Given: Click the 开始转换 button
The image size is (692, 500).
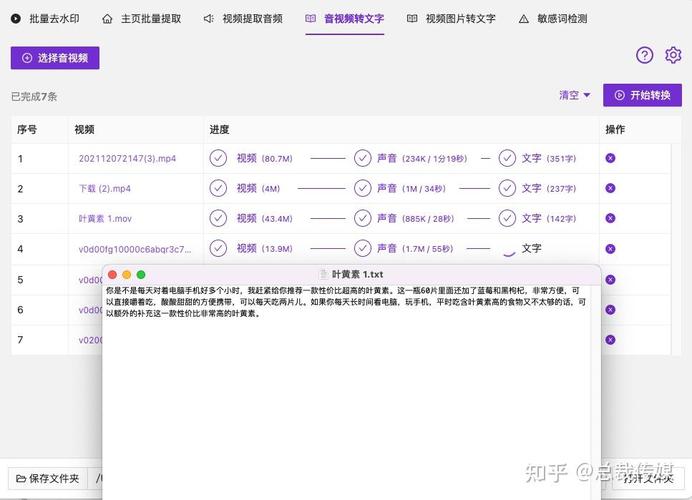Looking at the screenshot, I should pos(643,95).
